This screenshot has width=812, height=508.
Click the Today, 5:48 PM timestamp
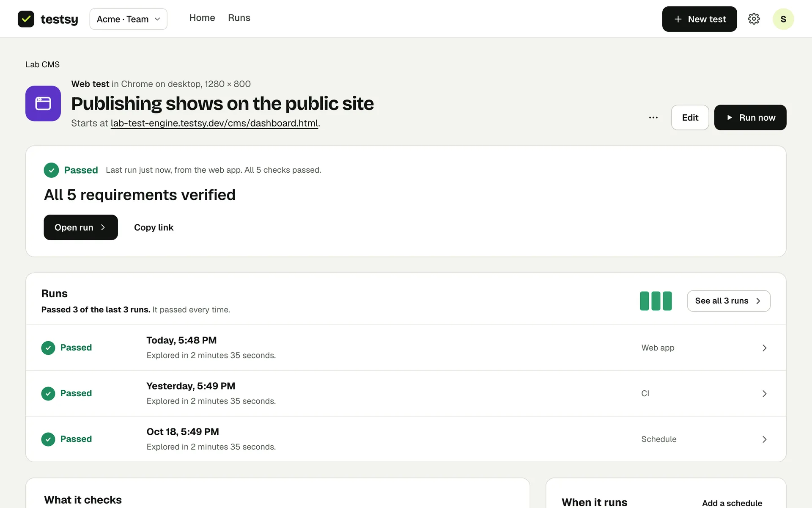(x=181, y=340)
